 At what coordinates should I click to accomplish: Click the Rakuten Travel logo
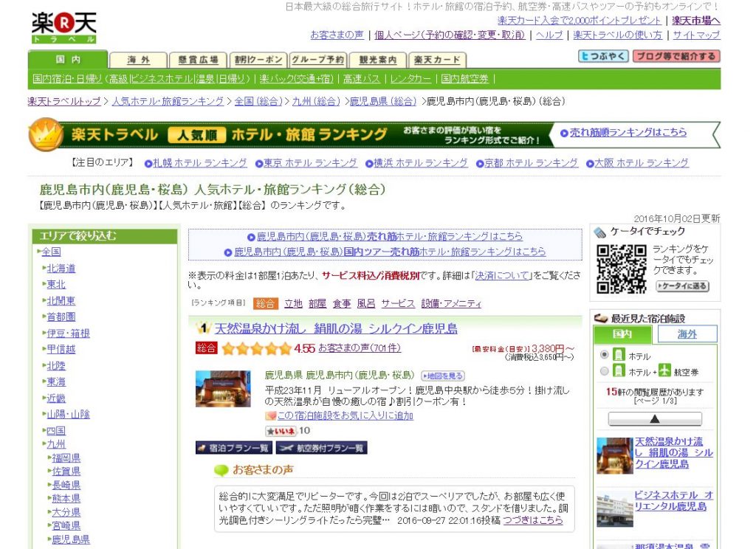point(64,27)
